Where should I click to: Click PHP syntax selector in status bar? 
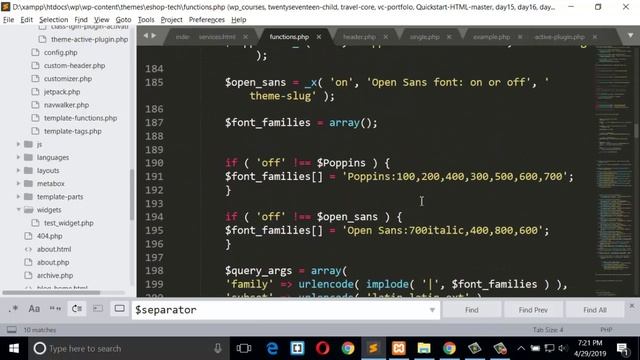click(x=606, y=329)
